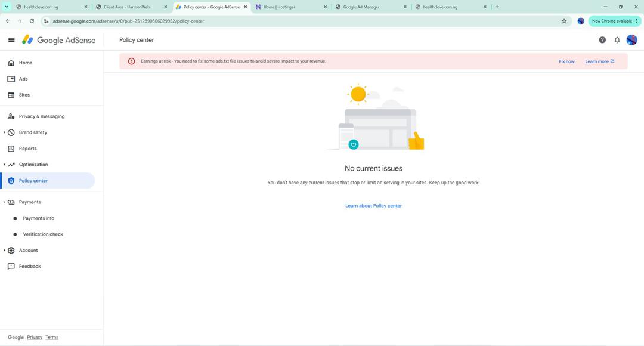Reload the page
This screenshot has width=644, height=346.
click(32, 21)
